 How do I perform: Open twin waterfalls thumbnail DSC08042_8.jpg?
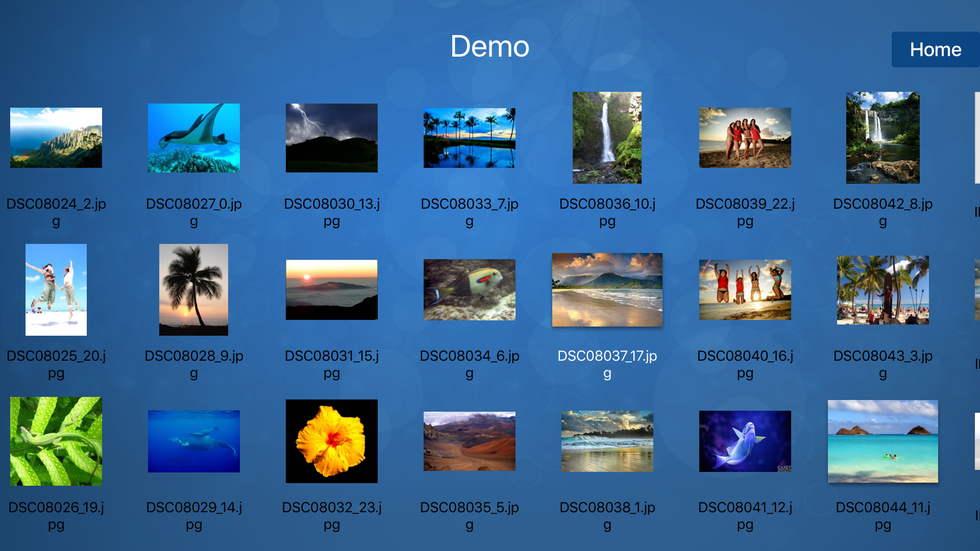point(883,138)
